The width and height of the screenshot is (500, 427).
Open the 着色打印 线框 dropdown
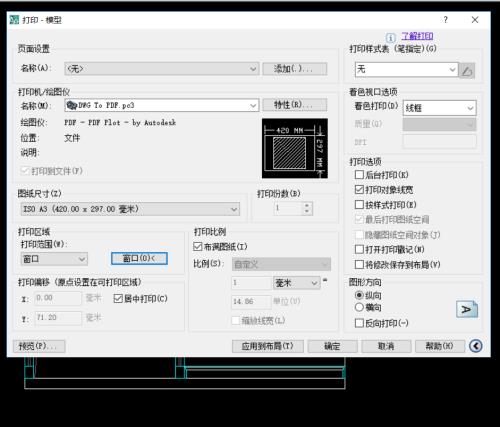[440, 108]
